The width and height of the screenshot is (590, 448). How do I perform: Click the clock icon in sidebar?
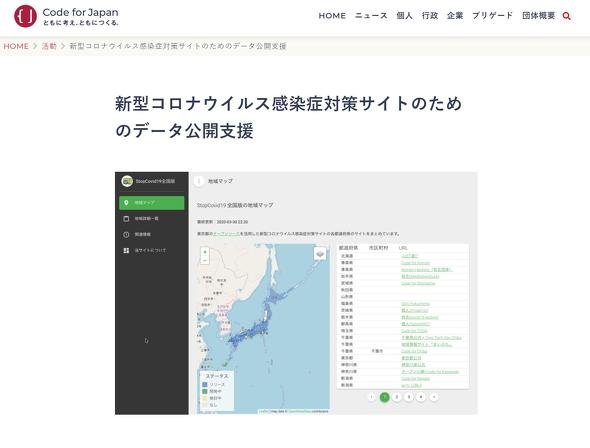(126, 234)
